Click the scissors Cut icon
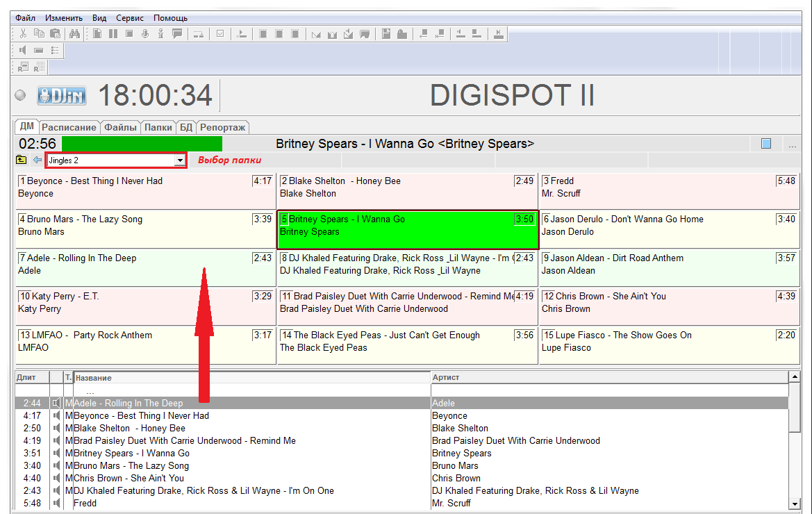 point(23,34)
